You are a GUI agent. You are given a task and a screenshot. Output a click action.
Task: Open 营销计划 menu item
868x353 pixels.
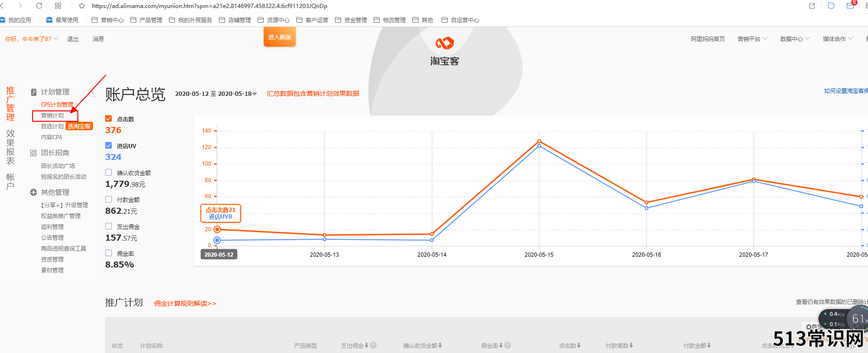(x=52, y=116)
